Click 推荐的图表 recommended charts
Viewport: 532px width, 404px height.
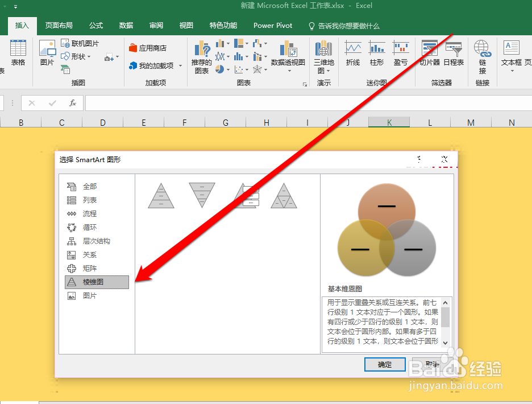point(202,57)
